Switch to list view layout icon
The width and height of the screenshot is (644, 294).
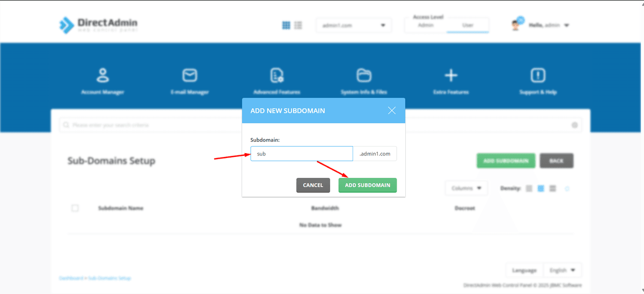298,25
